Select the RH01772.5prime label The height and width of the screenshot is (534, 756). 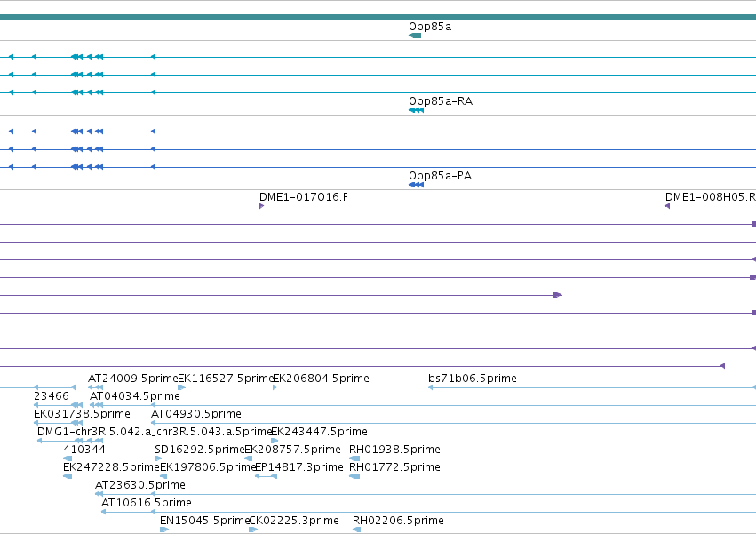click(x=394, y=468)
